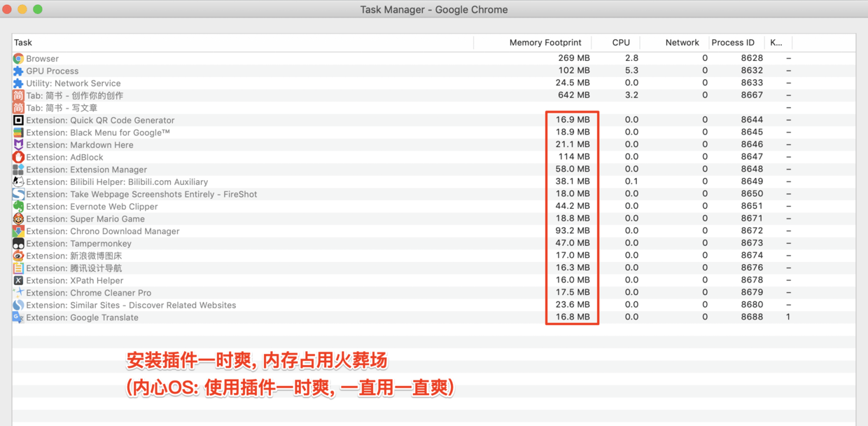
Task: Click the Chrome Cleaner Pro icon
Action: tap(18, 293)
